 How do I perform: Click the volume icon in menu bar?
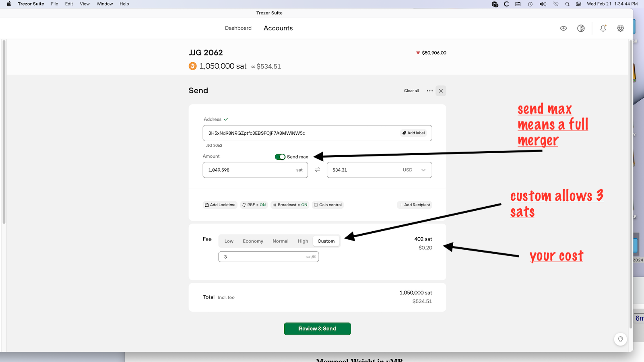coord(543,4)
